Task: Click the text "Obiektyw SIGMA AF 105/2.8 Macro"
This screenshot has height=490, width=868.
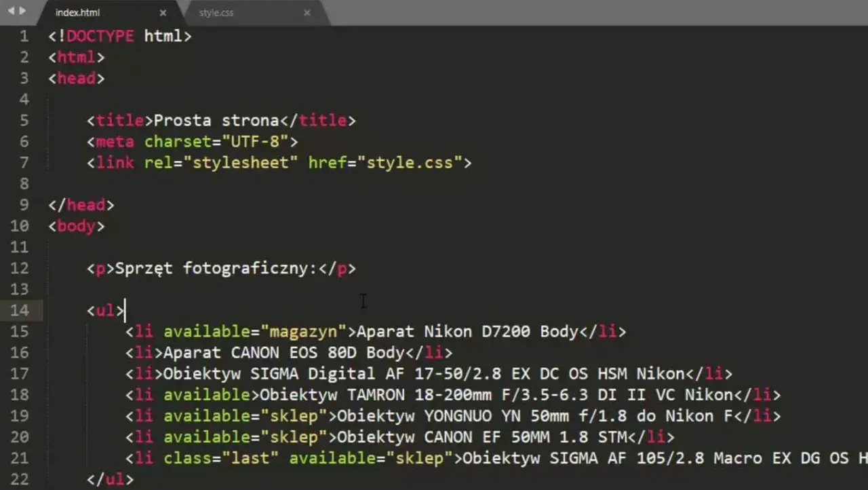Action: pyautogui.click(x=612, y=458)
